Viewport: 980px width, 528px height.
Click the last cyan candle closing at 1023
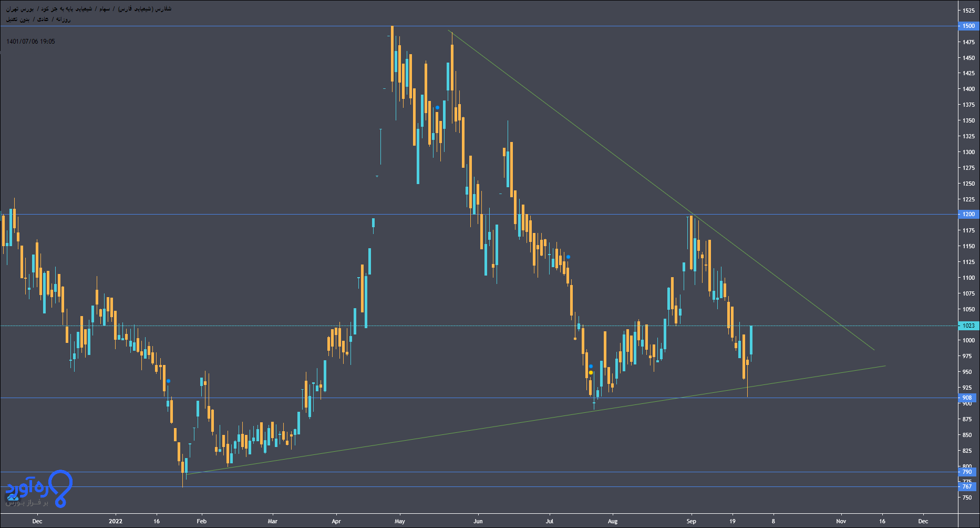(751, 340)
